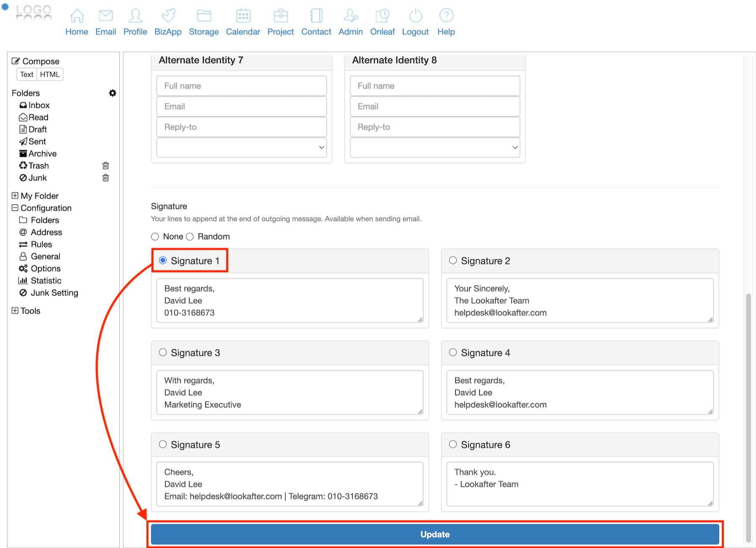Empty Trash using its bin icon
The image size is (756, 548).
click(106, 166)
